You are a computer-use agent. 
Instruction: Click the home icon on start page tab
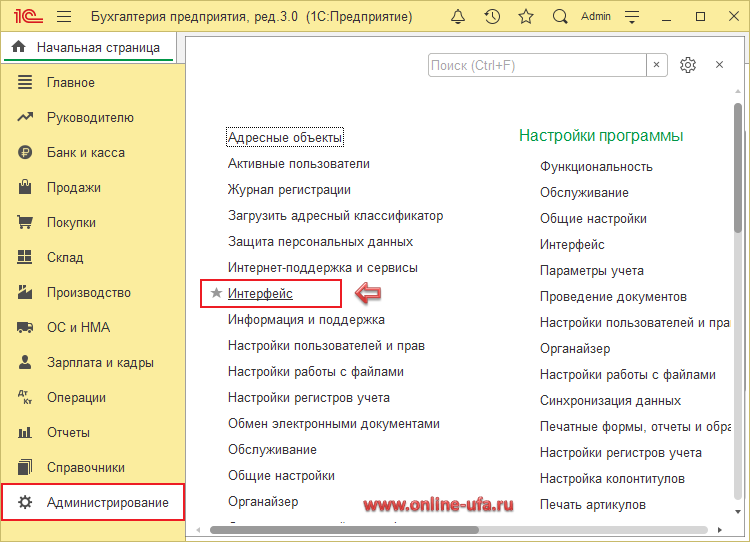[x=19, y=47]
